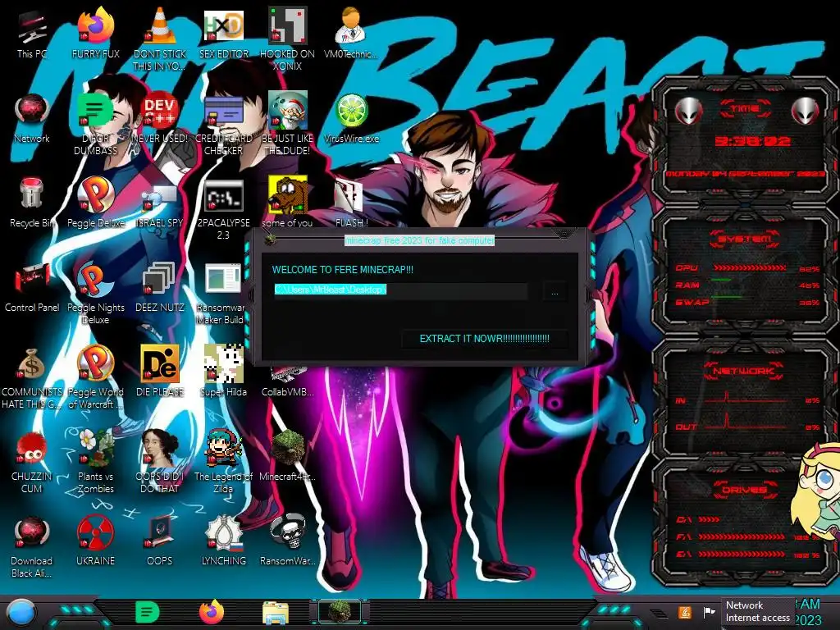The image size is (840, 630).
Task: Click the E:\ drive usage bar
Action: [x=742, y=554]
